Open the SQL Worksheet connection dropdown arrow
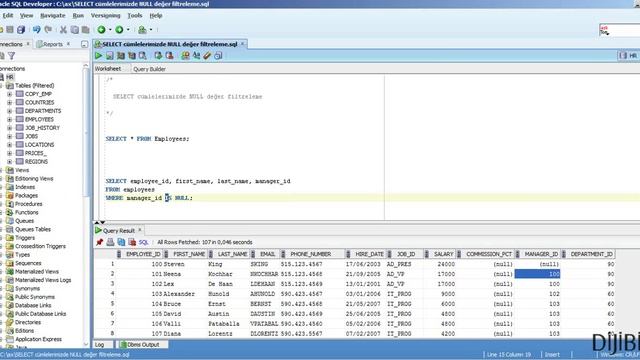 pos(151,29)
